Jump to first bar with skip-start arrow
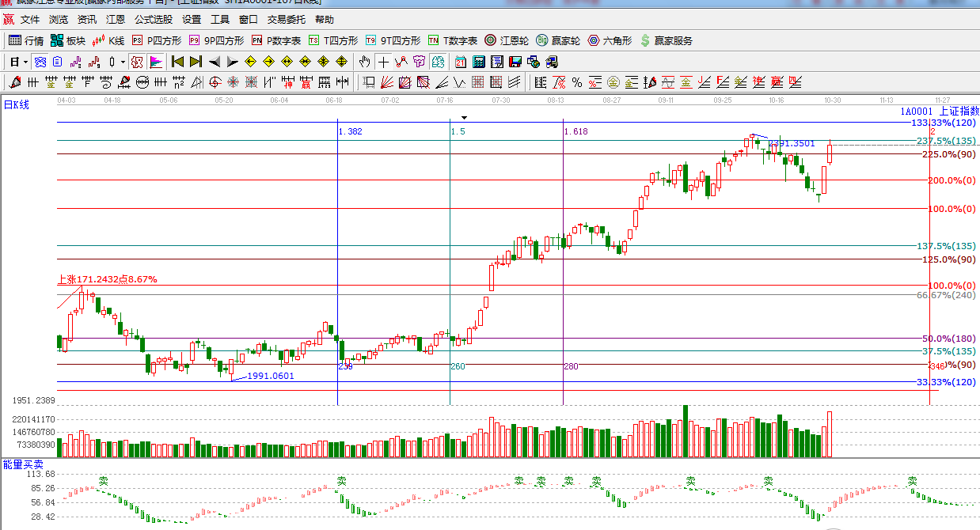 pyautogui.click(x=177, y=62)
